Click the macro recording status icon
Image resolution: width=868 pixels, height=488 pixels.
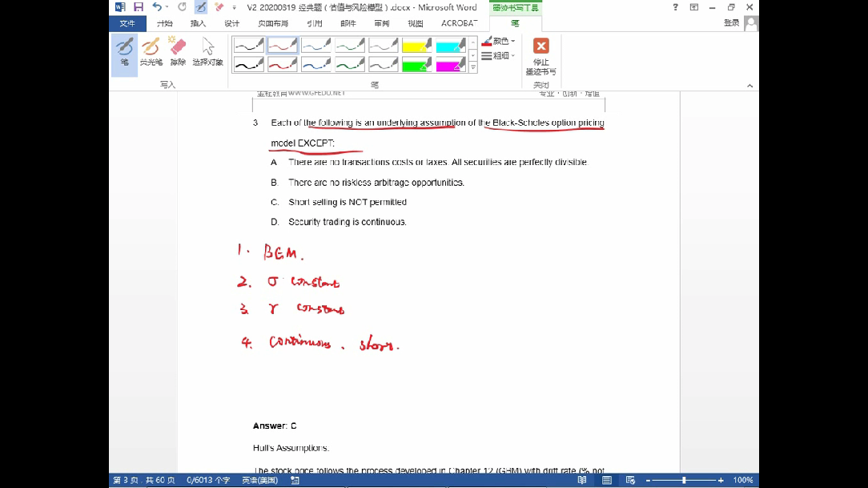295,480
